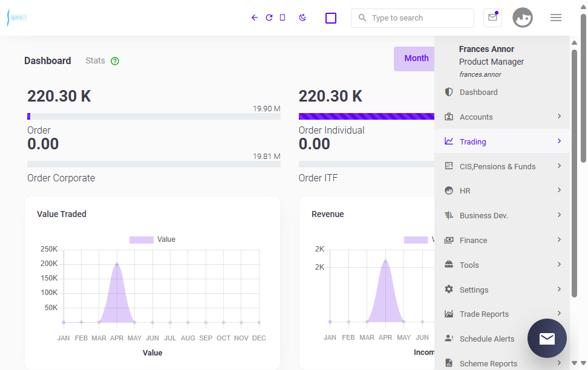This screenshot has height=370, width=588.
Task: Click the scroll-up arrow above sidebar scrollbar
Action: click(x=574, y=43)
